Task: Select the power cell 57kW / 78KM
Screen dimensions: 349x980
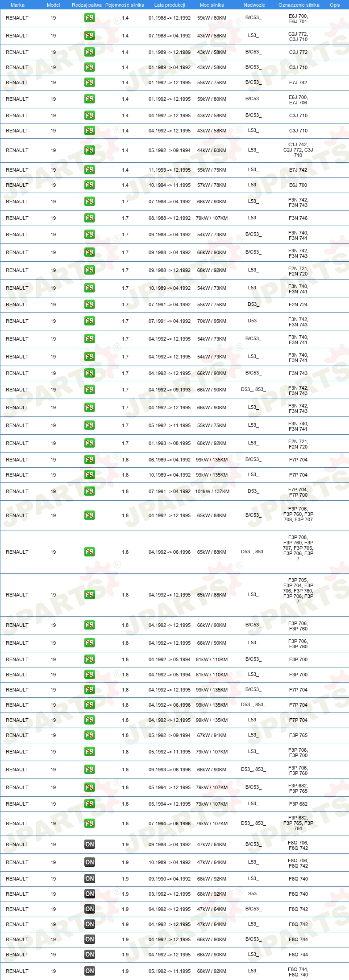Action: click(212, 185)
